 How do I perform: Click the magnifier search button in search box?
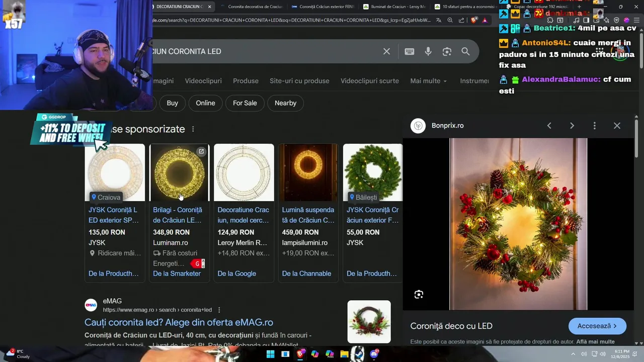[x=465, y=51]
